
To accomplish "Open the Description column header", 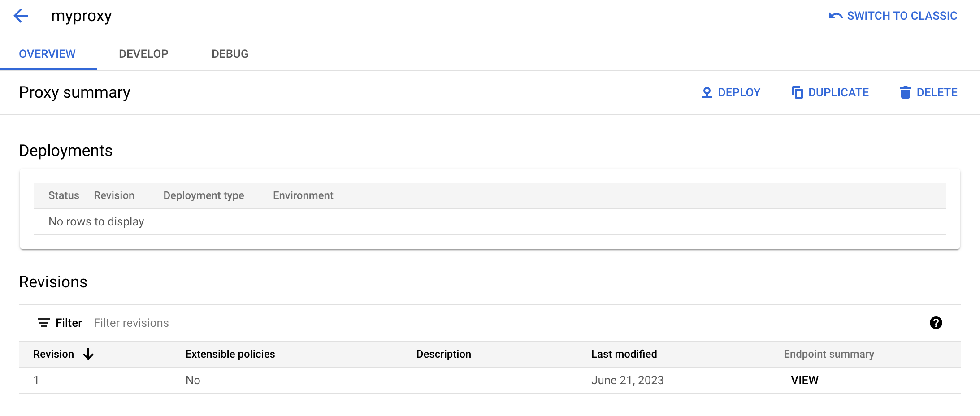I will 444,354.
